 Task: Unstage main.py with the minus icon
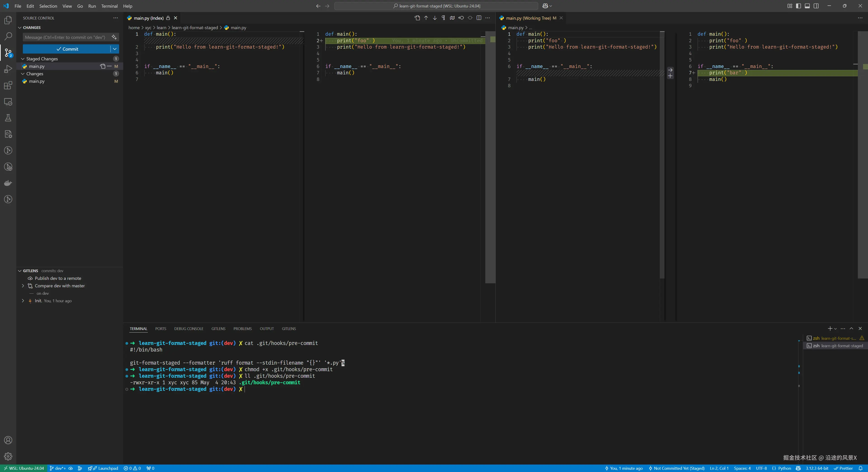coord(109,66)
